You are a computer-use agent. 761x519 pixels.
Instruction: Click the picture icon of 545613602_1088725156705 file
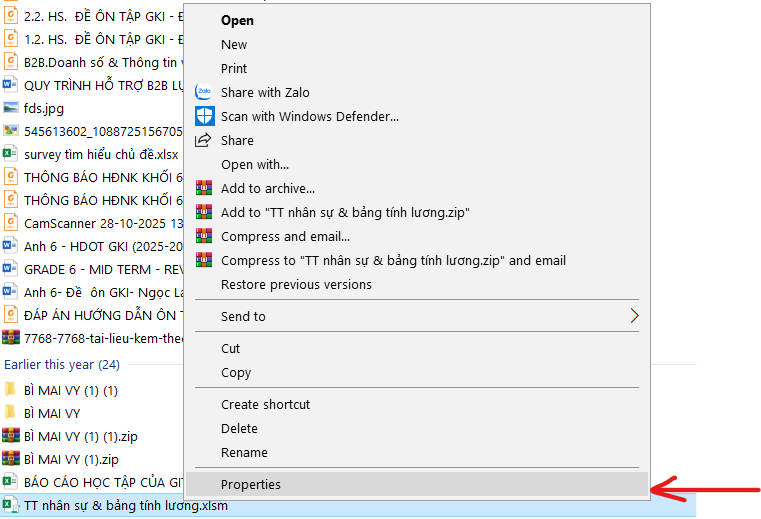(11, 131)
